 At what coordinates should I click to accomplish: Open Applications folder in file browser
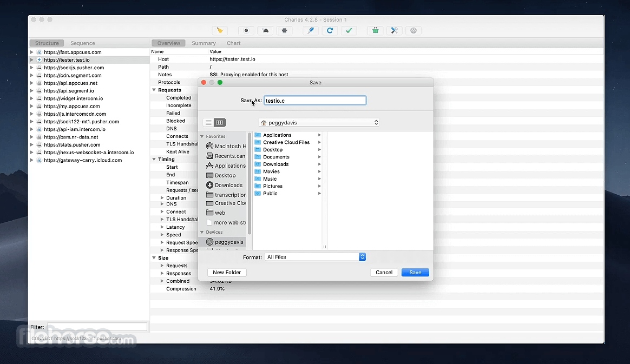coord(277,135)
